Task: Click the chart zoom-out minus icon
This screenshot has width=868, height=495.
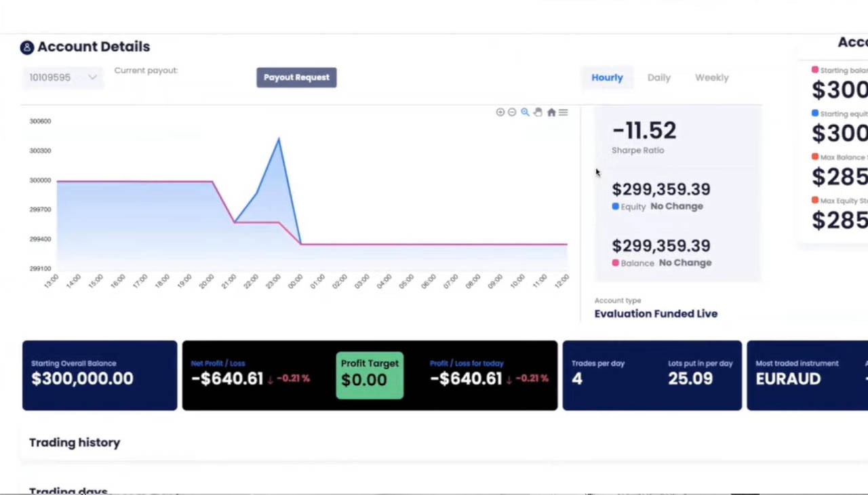Action: pyautogui.click(x=512, y=113)
